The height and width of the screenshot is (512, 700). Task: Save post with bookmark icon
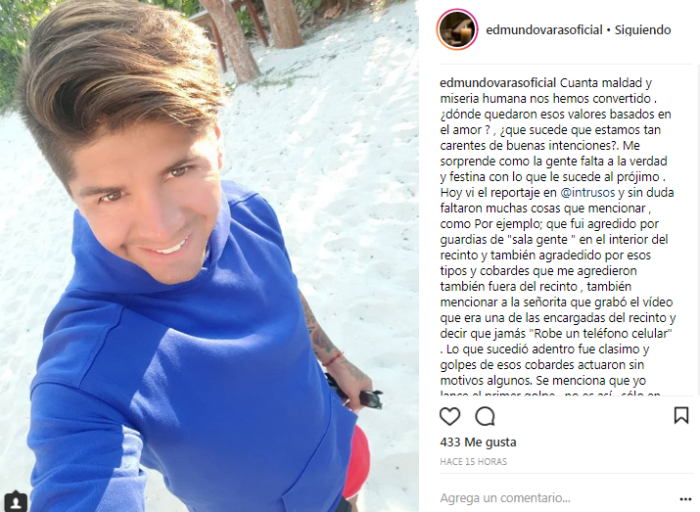click(x=681, y=415)
